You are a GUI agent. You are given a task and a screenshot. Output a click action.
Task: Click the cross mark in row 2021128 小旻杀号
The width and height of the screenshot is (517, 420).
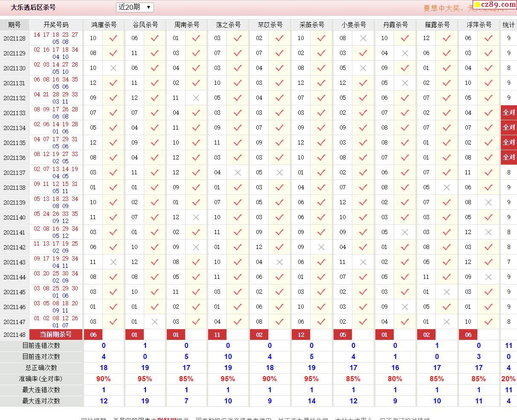point(363,38)
